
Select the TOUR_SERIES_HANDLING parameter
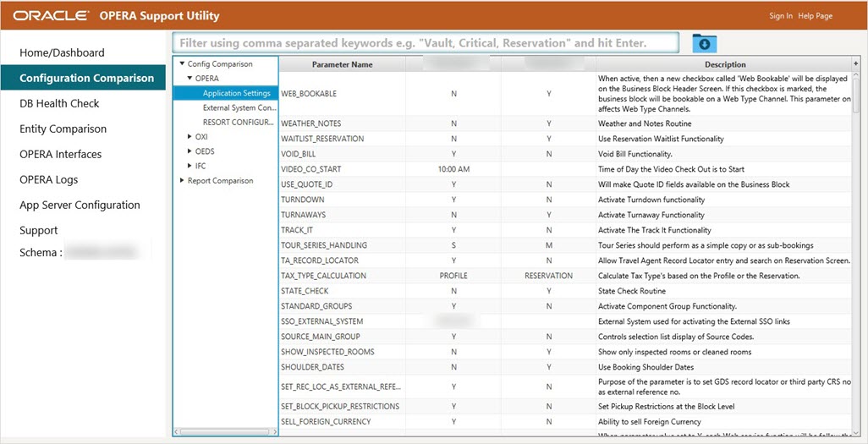pyautogui.click(x=324, y=245)
